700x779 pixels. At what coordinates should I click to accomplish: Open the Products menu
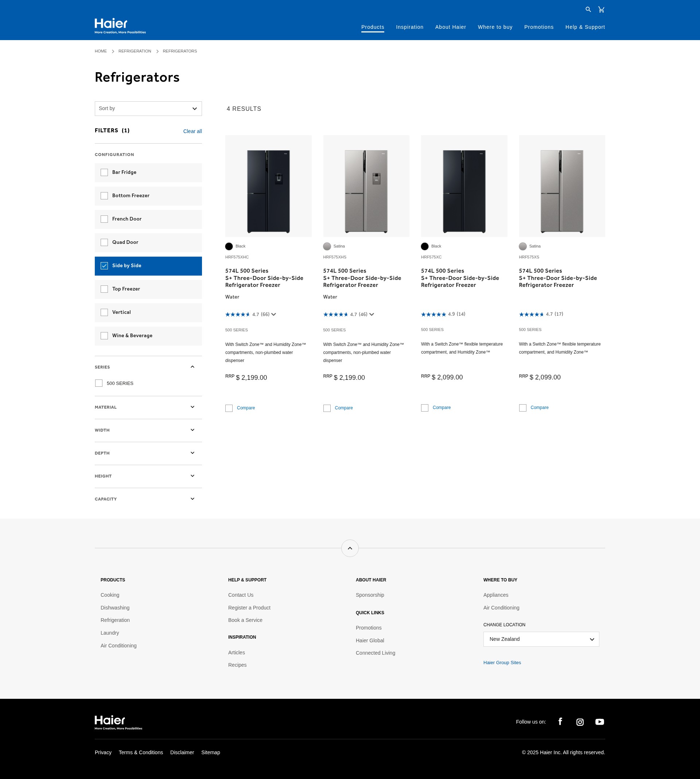373,27
